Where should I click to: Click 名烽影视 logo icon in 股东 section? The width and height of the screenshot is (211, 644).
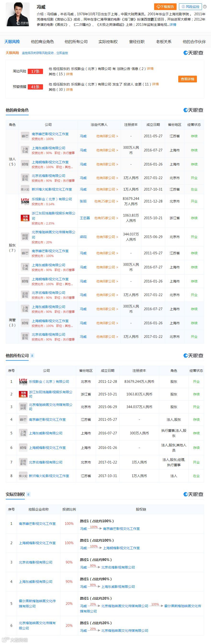[x=25, y=295]
